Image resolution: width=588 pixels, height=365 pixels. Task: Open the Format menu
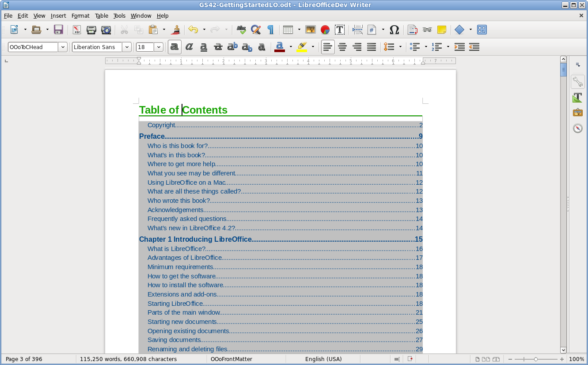(80, 15)
